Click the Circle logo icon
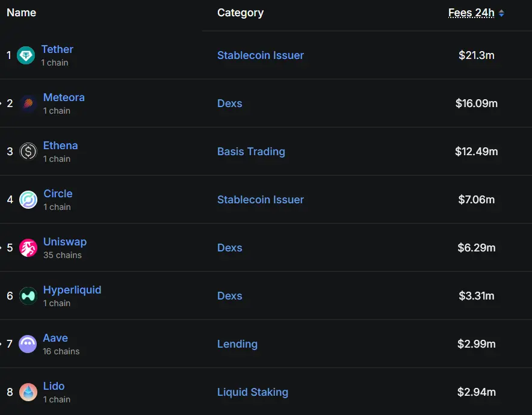 coord(28,200)
